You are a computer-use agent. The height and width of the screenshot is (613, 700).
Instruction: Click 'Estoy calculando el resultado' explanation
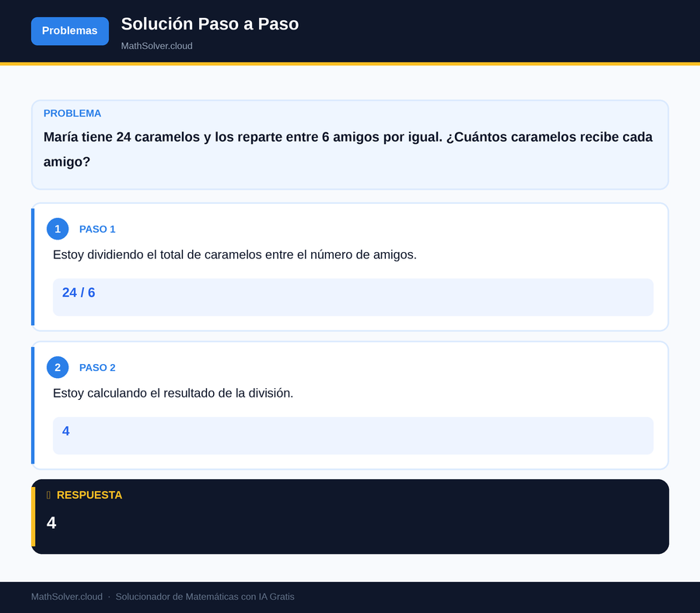pyautogui.click(x=173, y=394)
